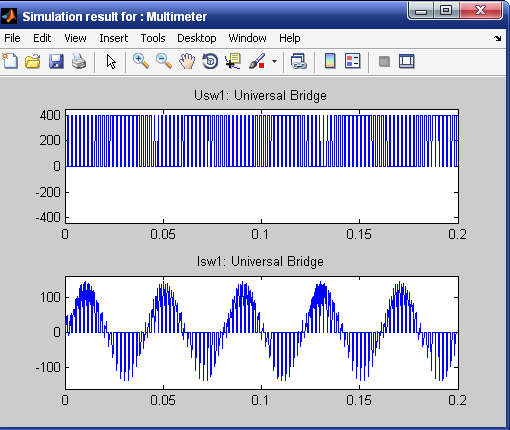
Task: Click the Link Plot toolbar icon
Action: (x=299, y=62)
